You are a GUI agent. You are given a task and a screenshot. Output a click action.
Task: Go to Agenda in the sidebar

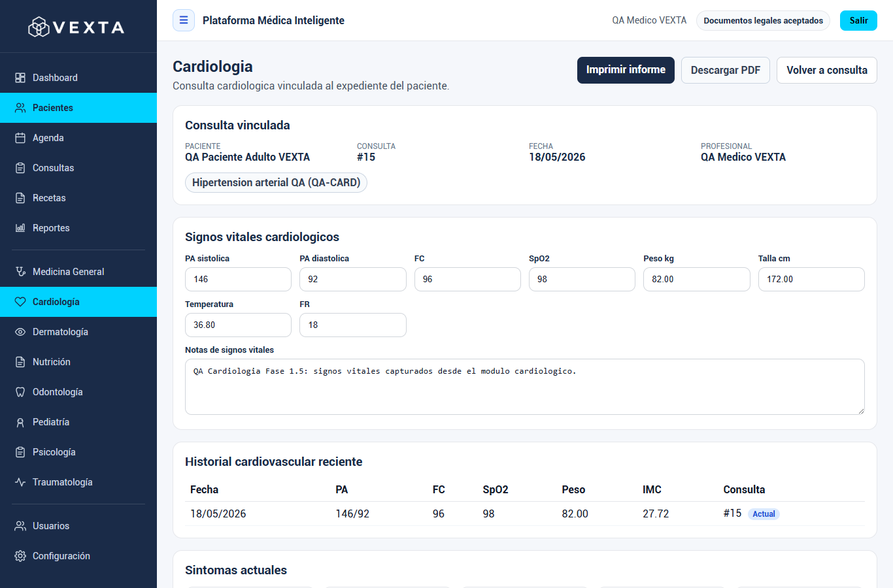click(x=78, y=138)
